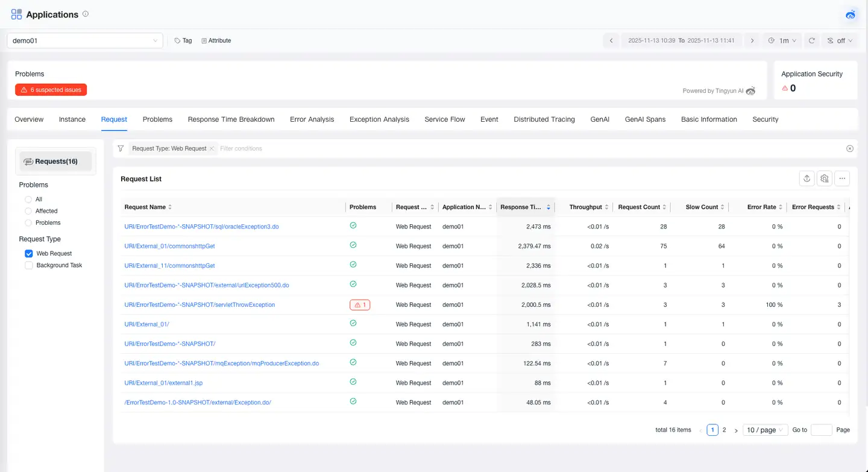Click the Go to page input field
The width and height of the screenshot is (868, 472).
point(821,430)
